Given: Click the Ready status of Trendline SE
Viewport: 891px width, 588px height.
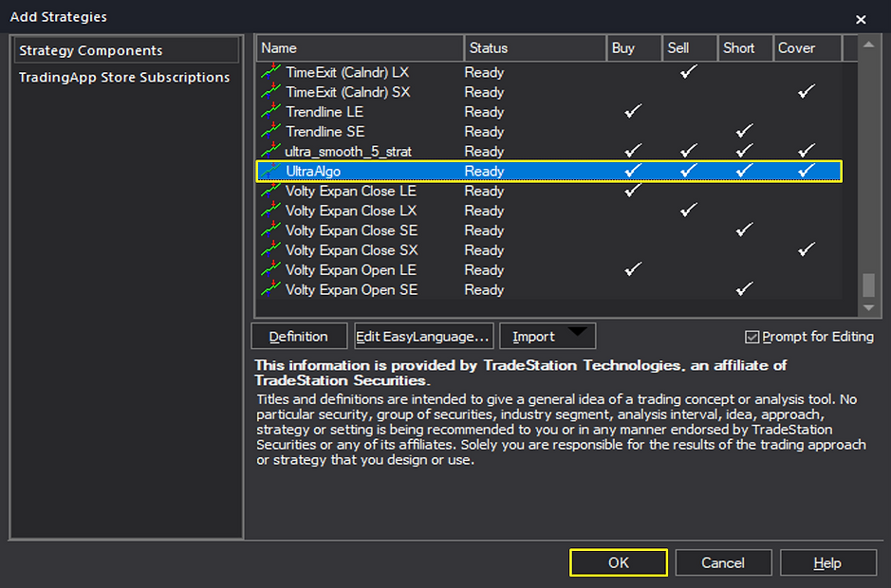Looking at the screenshot, I should tap(484, 132).
